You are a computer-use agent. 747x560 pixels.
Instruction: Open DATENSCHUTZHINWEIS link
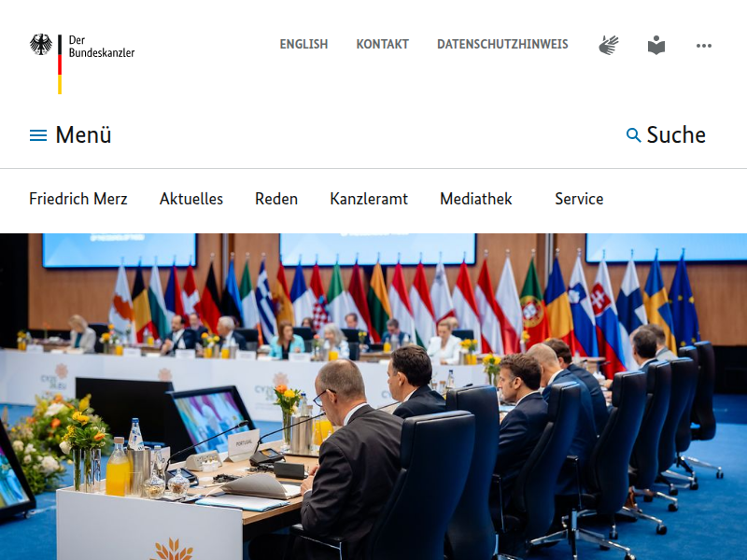pyautogui.click(x=502, y=44)
